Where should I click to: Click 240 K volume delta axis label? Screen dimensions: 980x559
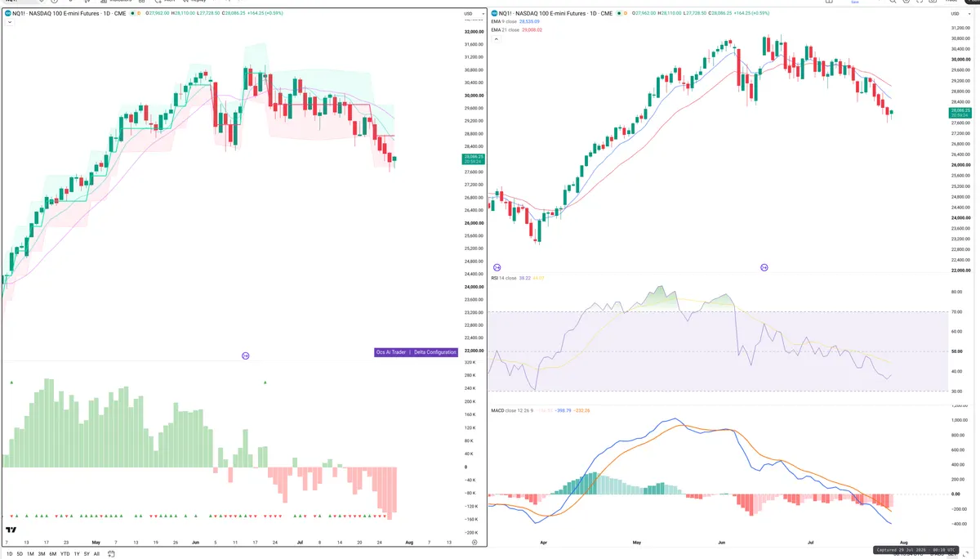pyautogui.click(x=471, y=388)
